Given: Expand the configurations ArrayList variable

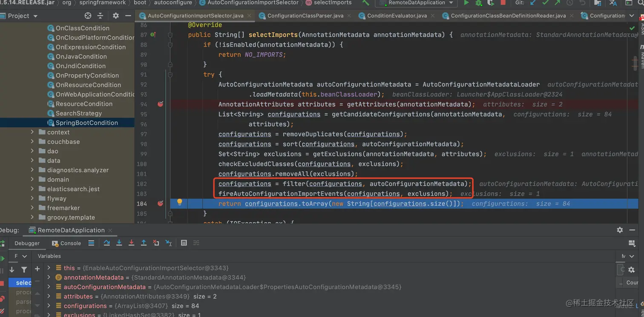Looking at the screenshot, I should point(49,306).
